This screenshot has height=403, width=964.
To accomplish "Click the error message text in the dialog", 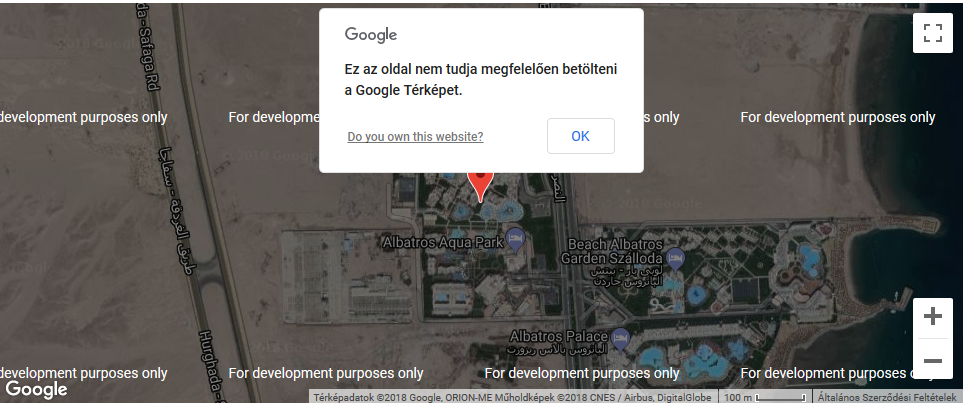I will [481, 80].
